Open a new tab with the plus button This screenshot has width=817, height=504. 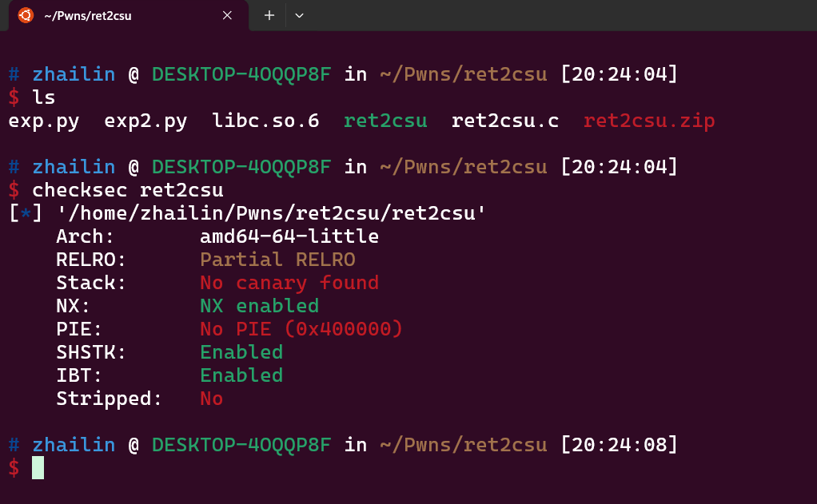(x=269, y=15)
